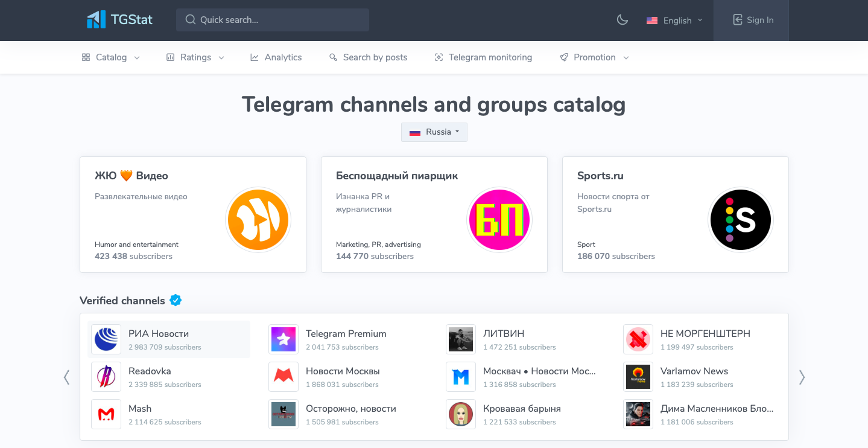Click the Promotion rocket icon
This screenshot has height=448, width=868.
pyautogui.click(x=564, y=57)
